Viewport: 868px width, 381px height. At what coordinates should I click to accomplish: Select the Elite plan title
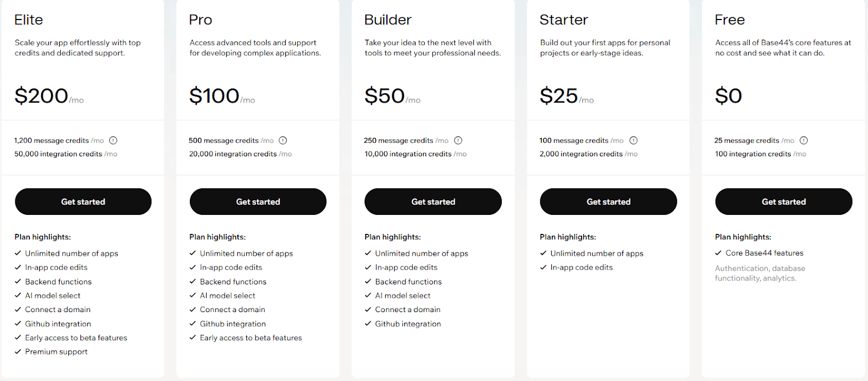tap(28, 20)
